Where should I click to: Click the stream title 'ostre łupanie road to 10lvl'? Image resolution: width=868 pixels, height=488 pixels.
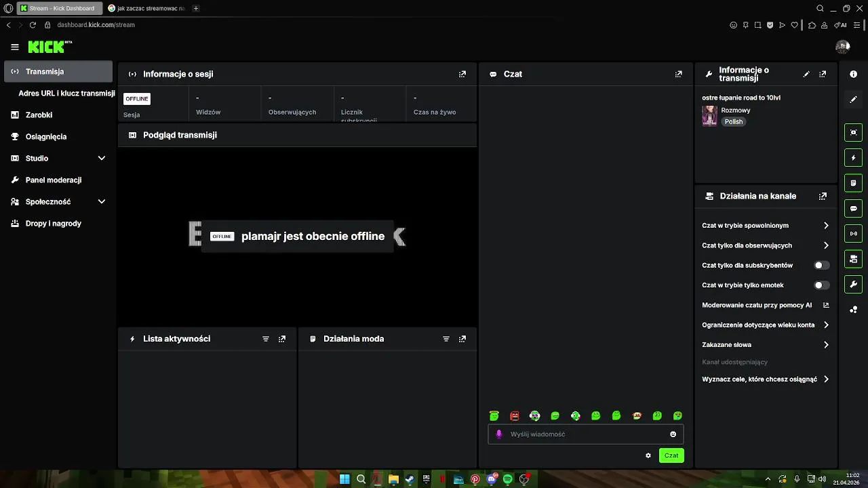(x=741, y=98)
